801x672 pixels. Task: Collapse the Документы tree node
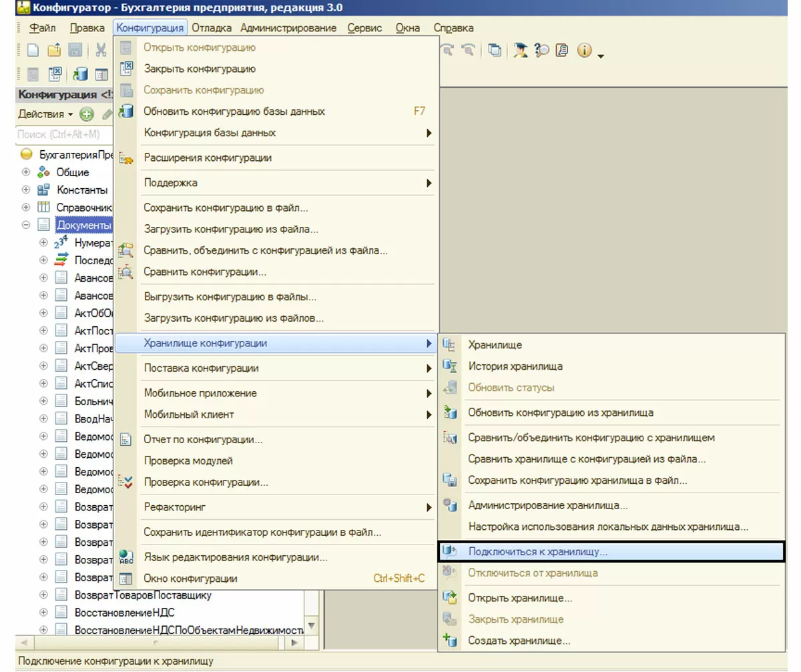pyautogui.click(x=26, y=225)
